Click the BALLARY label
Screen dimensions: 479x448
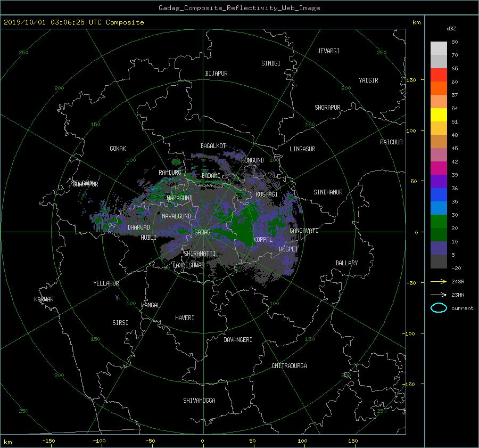346,263
